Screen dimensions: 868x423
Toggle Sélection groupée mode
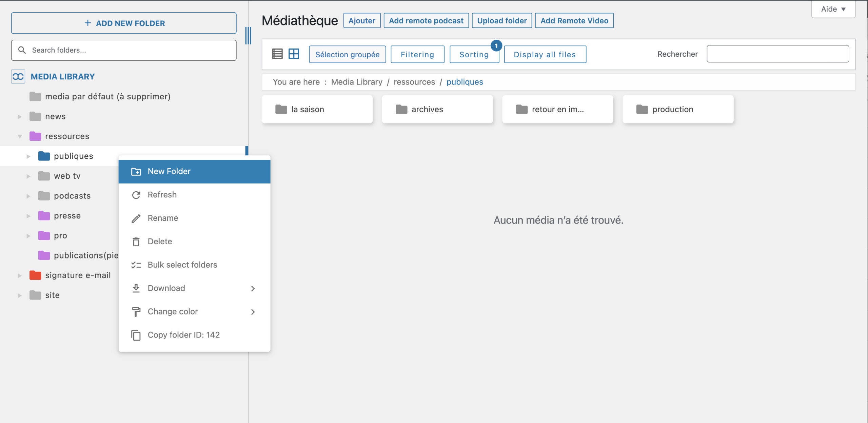(x=347, y=55)
